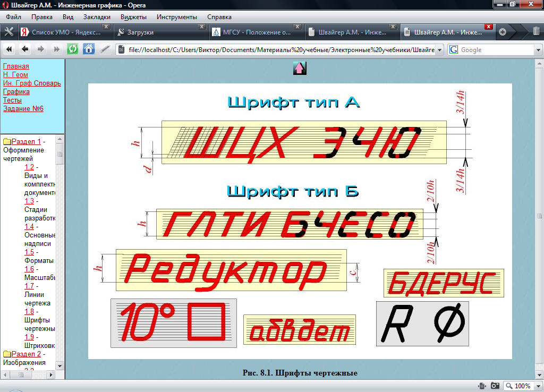Screen dimensions: 544x392
Task: Click the Шрифты чертежные figure image
Action: pyautogui.click(x=300, y=221)
